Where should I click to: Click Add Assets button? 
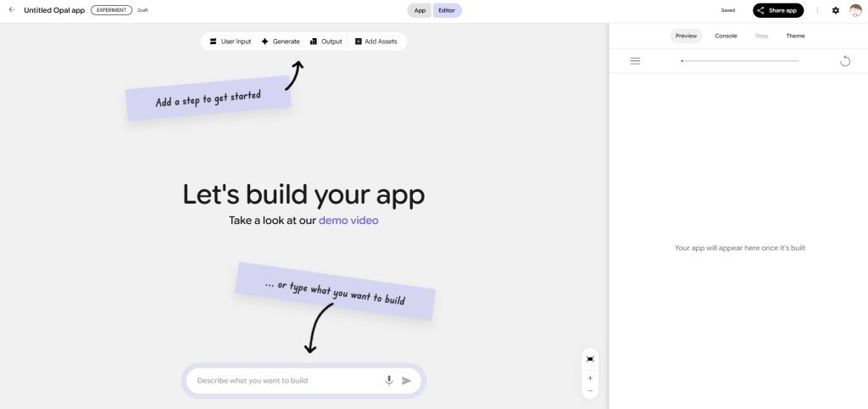(376, 42)
